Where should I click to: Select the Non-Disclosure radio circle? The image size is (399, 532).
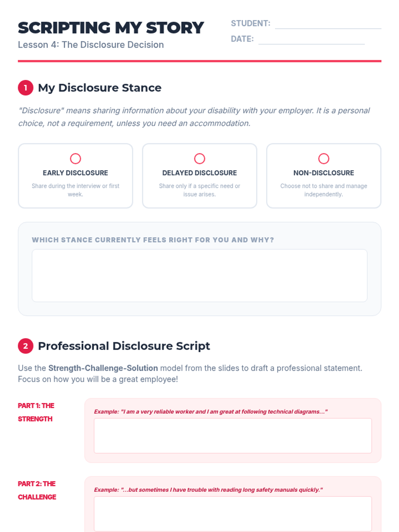coord(324,159)
